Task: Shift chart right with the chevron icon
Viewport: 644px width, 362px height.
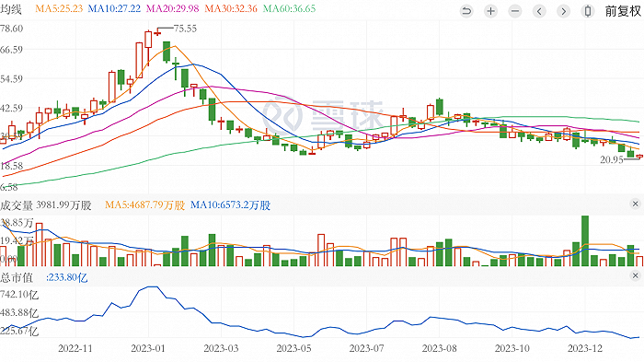Action: pos(563,11)
